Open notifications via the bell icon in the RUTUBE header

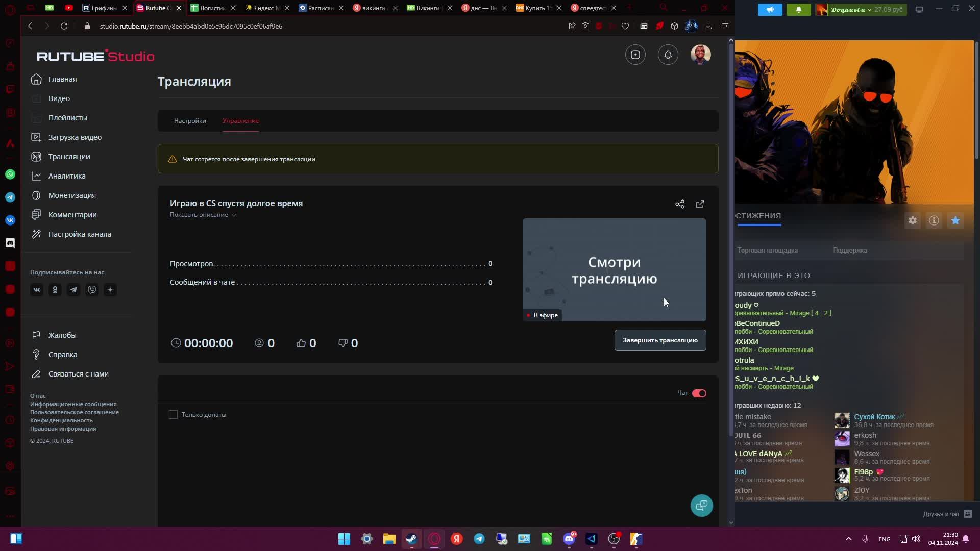click(668, 55)
